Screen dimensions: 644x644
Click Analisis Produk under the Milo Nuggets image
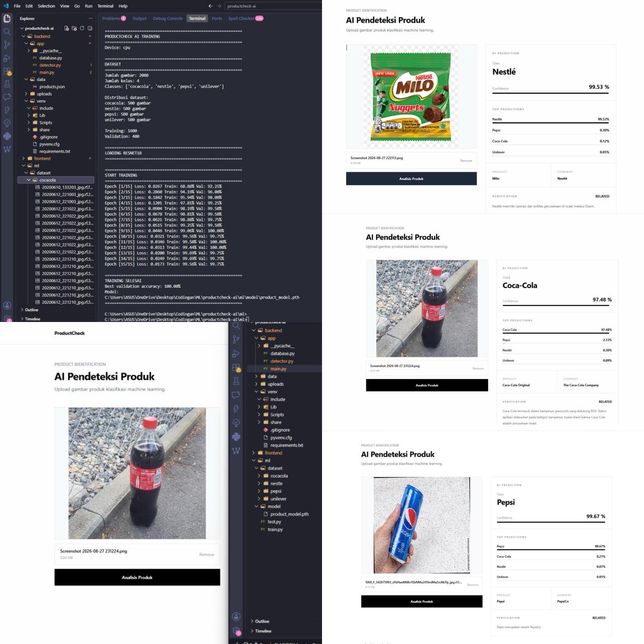tap(411, 179)
